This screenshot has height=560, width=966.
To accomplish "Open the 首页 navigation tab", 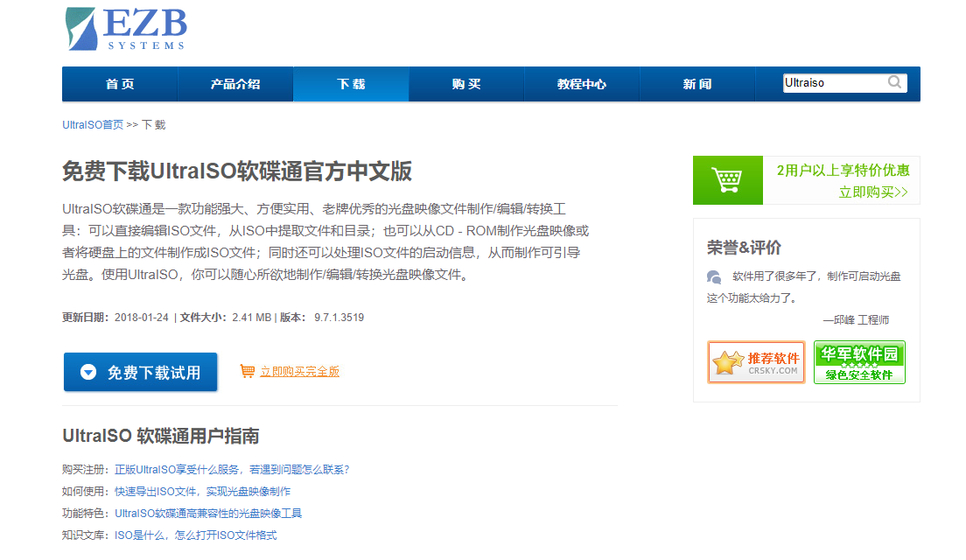I will (120, 84).
